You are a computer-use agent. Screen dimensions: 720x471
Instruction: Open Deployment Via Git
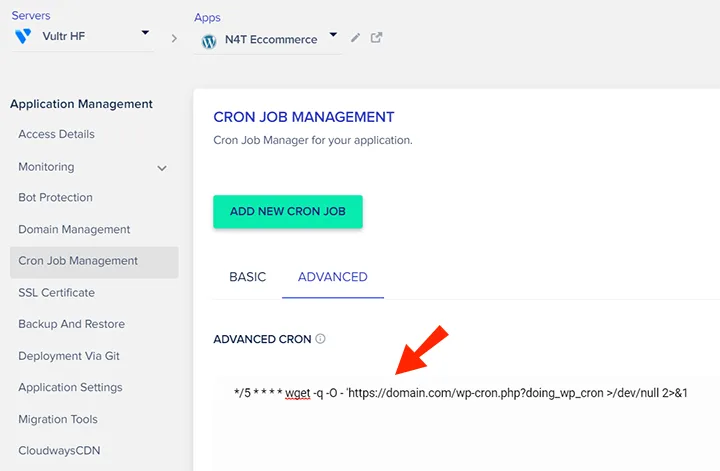(69, 356)
